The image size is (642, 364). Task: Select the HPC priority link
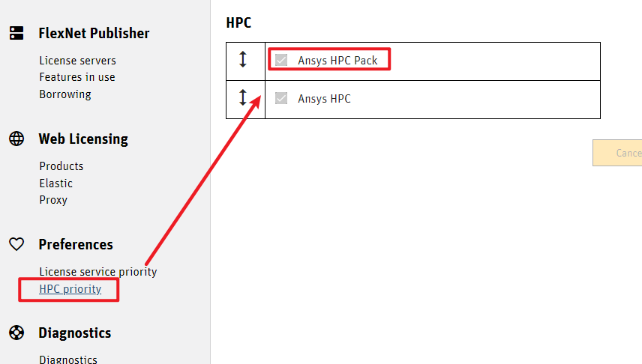point(70,289)
